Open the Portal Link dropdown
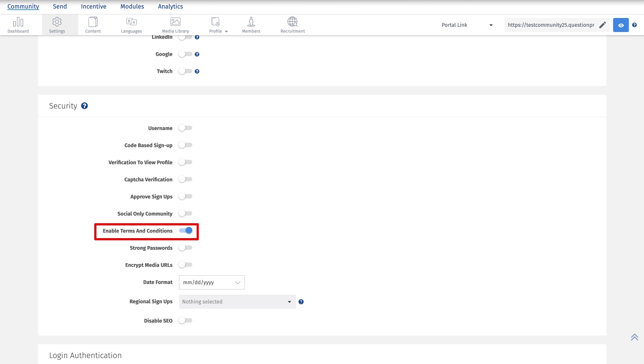The width and height of the screenshot is (644, 364). click(467, 25)
